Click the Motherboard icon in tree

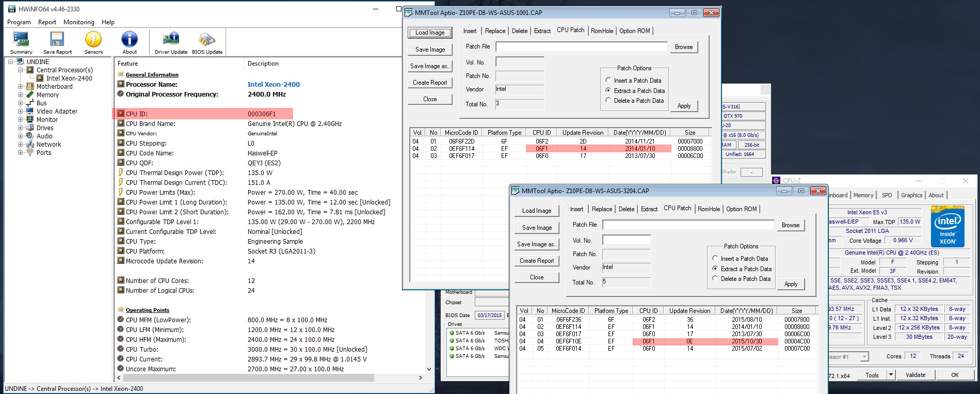pyautogui.click(x=30, y=87)
